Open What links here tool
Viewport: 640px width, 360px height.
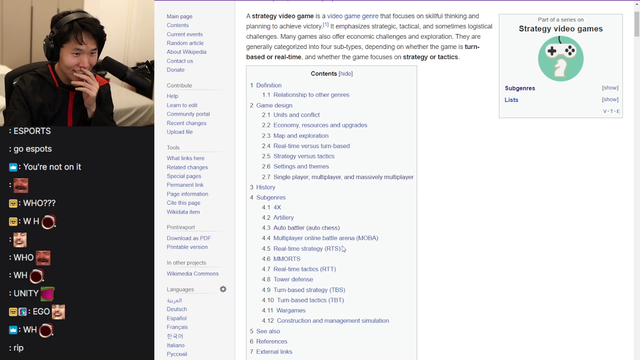coord(185,158)
